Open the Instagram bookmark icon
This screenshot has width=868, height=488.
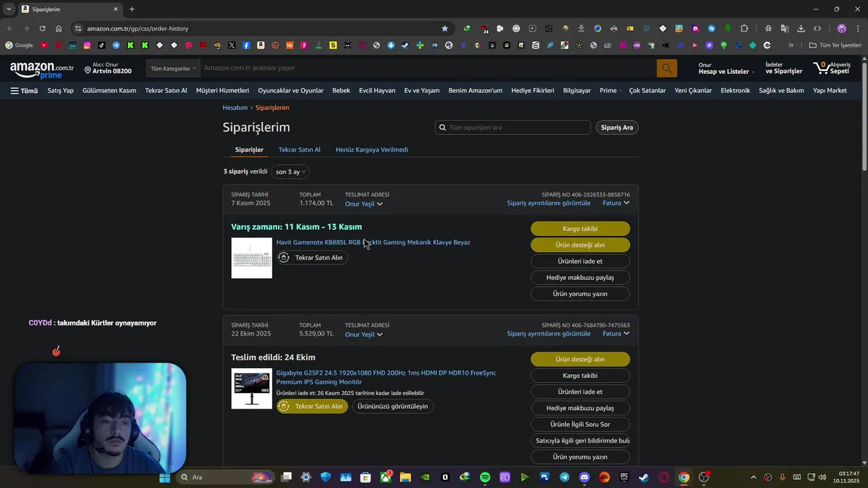point(87,45)
